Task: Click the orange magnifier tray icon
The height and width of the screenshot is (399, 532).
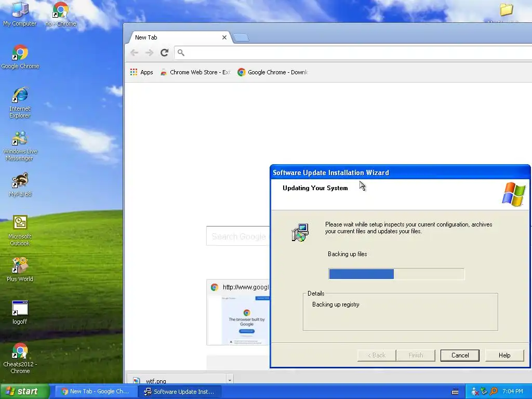Action: 494,392
